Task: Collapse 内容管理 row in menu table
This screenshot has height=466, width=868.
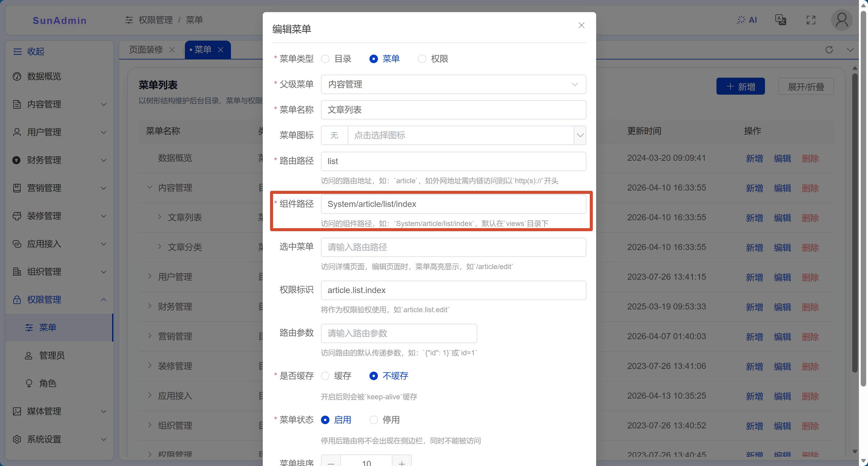Action: [150, 187]
